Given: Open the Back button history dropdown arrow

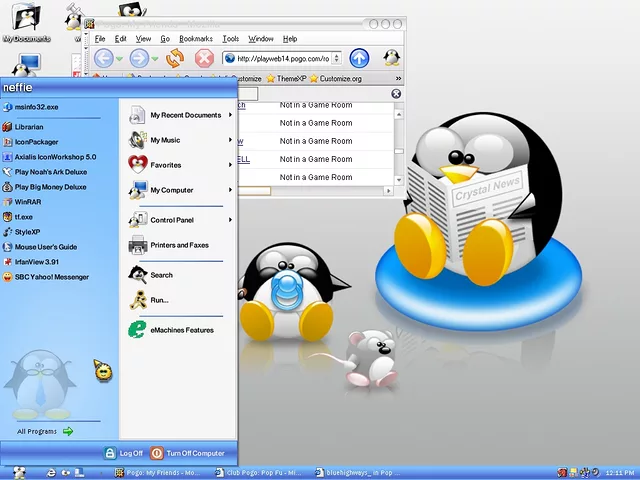Looking at the screenshot, I should pos(120,59).
